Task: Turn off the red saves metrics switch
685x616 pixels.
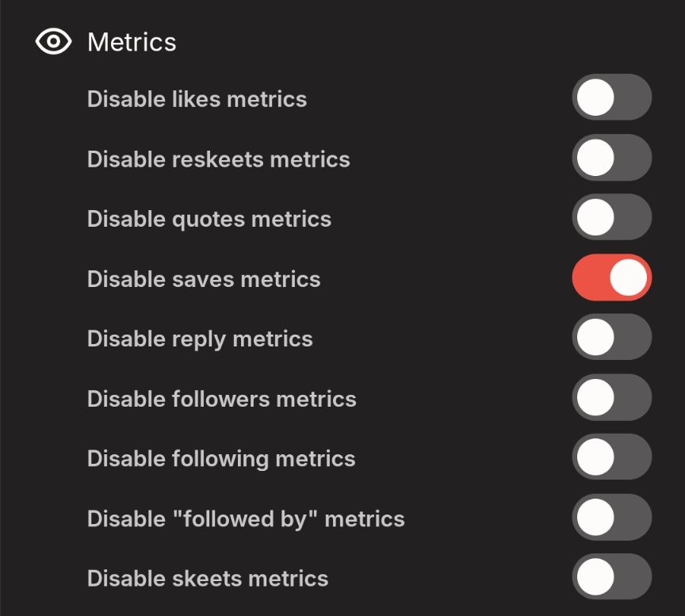Action: pyautogui.click(x=611, y=277)
